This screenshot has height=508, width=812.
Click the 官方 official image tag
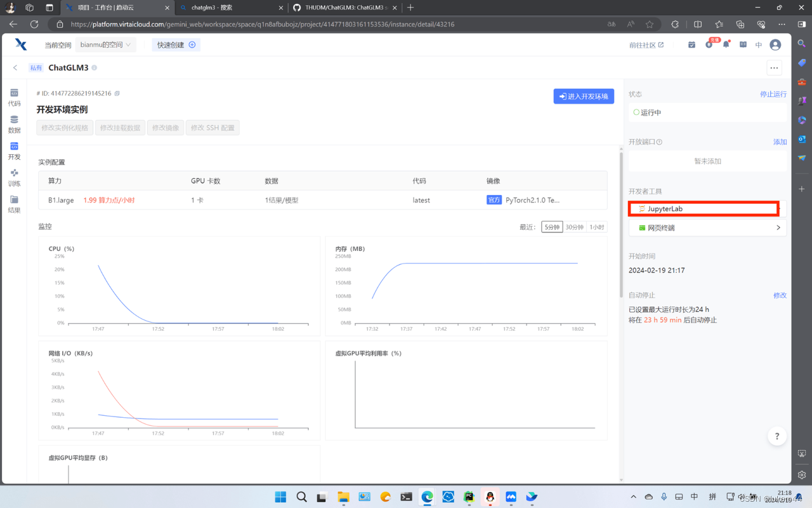494,200
